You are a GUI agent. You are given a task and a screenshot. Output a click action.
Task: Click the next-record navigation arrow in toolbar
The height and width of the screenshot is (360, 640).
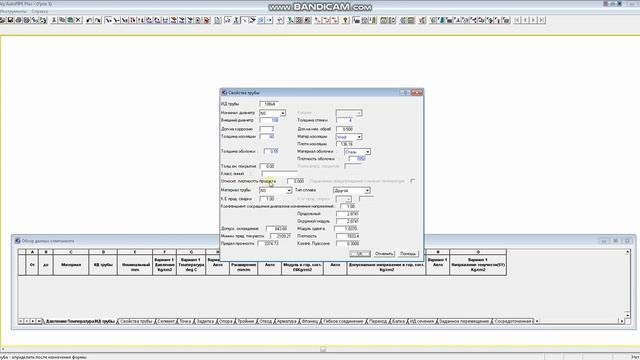coord(533,20)
